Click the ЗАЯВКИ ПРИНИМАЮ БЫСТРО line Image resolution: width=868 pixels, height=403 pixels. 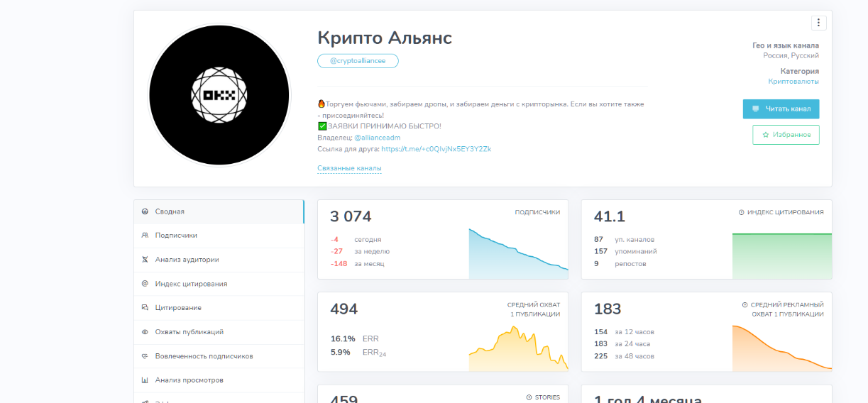(x=379, y=126)
